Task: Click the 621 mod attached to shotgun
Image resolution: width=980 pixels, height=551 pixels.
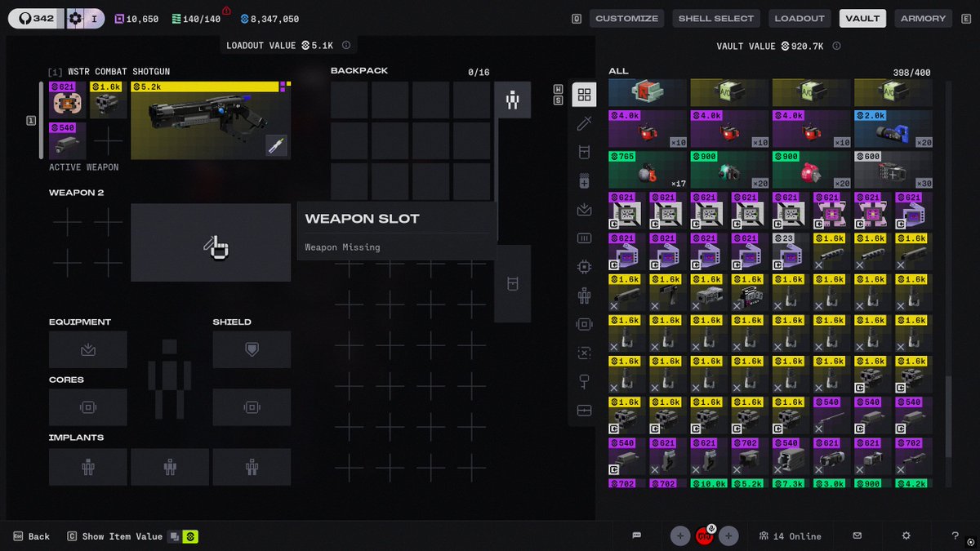Action: 67,100
